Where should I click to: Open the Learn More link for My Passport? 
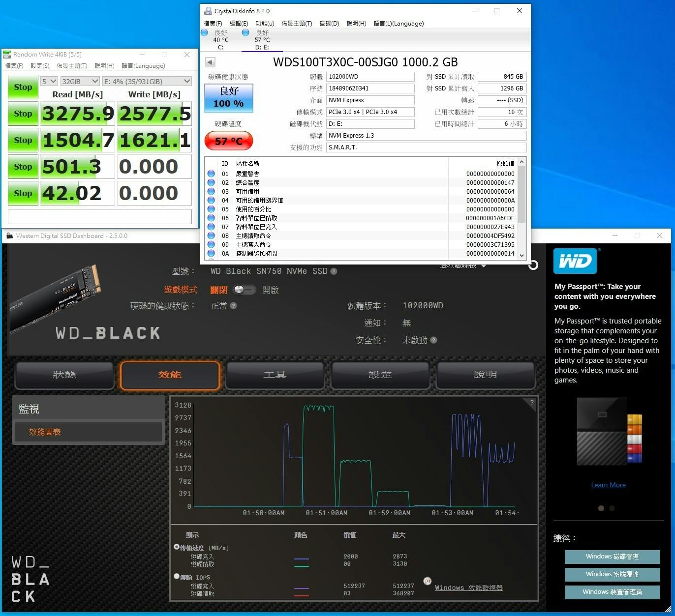(x=609, y=485)
